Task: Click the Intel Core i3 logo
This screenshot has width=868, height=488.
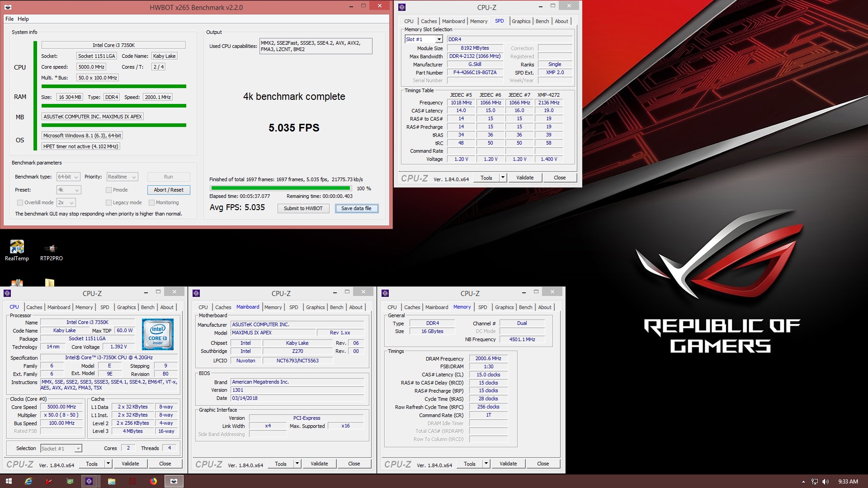Action: (157, 334)
